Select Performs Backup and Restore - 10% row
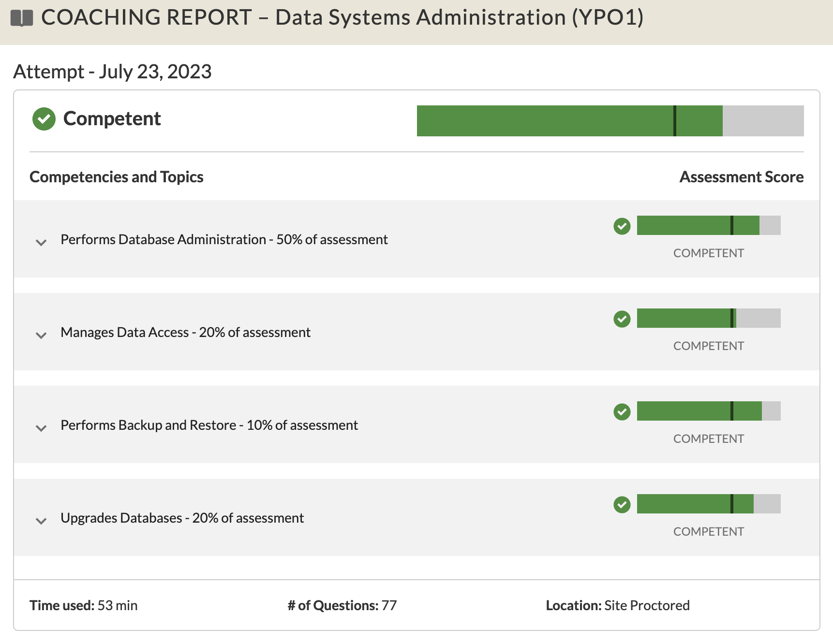 (416, 424)
